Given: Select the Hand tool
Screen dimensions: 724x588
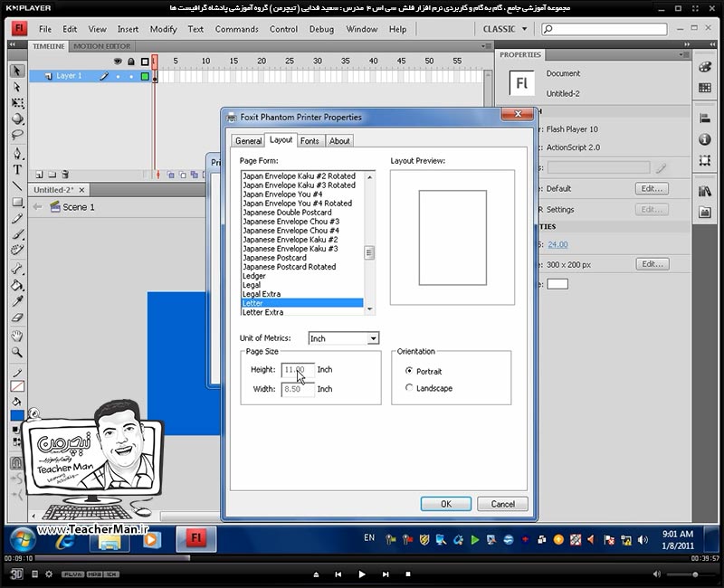Looking at the screenshot, I should click(17, 336).
